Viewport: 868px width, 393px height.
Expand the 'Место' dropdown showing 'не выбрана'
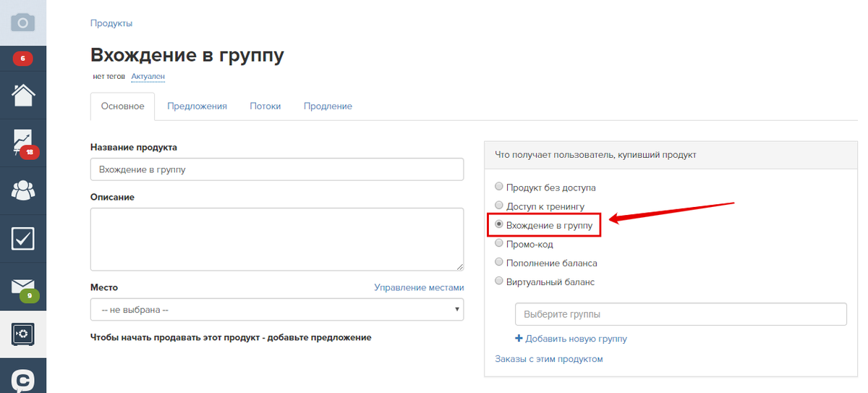277,310
